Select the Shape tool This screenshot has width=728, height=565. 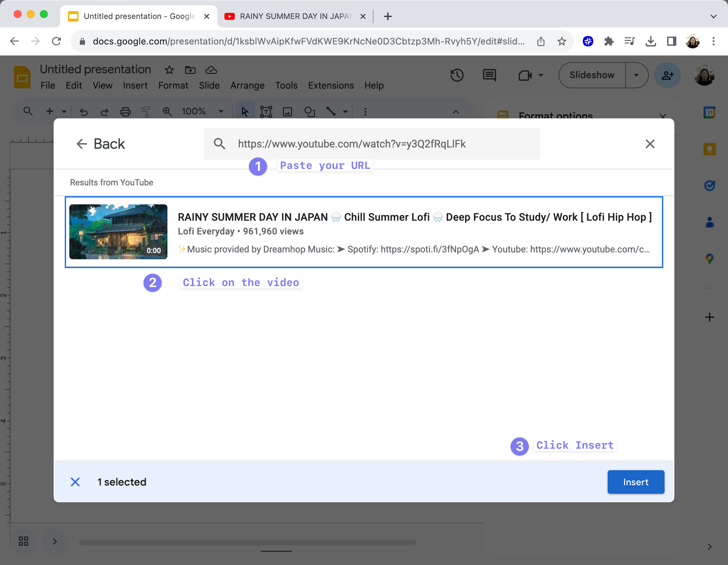(310, 112)
